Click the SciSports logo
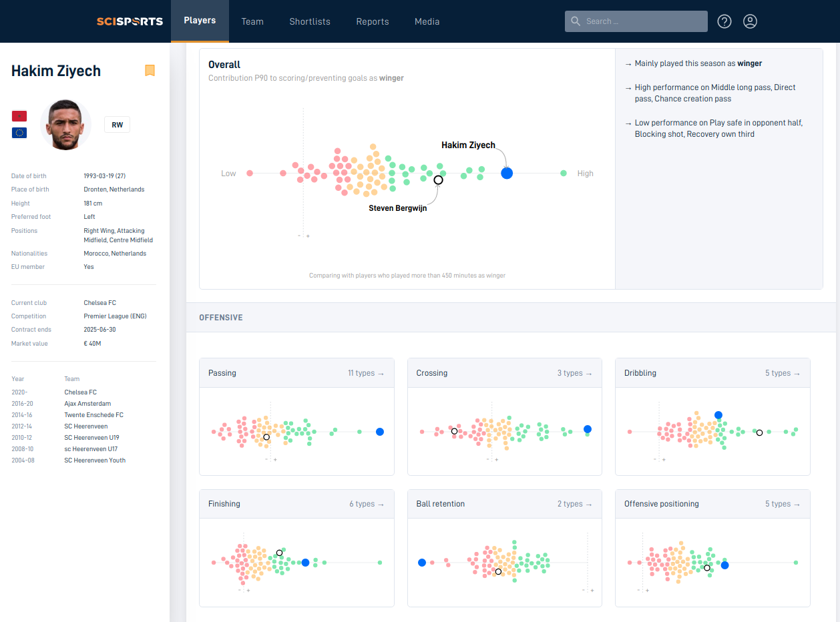Screen dimensions: 840x622 click(130, 21)
